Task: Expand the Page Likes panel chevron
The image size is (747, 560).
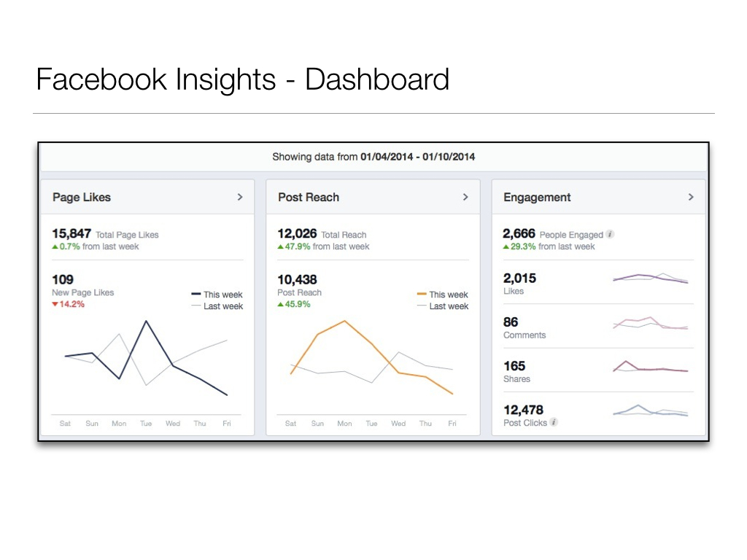Action: click(240, 198)
